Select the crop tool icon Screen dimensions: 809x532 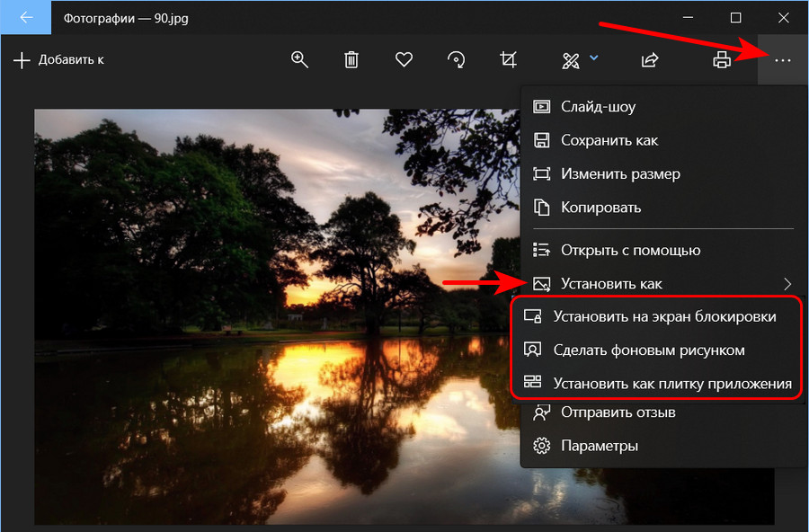[x=509, y=60]
